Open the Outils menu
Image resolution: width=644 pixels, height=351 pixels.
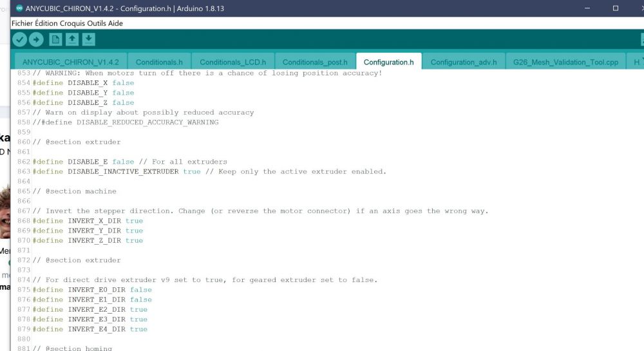tap(97, 23)
